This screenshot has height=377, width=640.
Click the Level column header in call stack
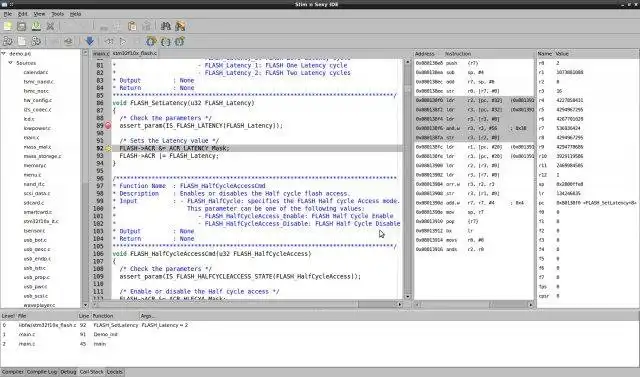8,316
